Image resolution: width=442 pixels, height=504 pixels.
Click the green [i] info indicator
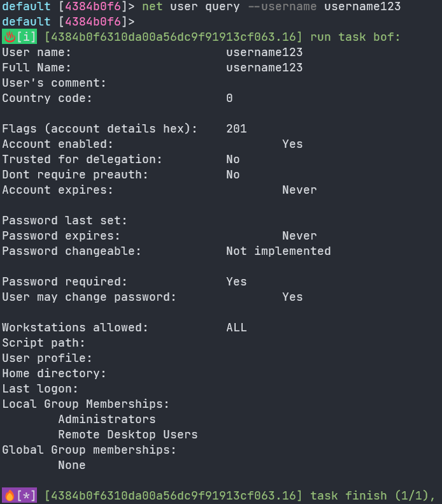pyautogui.click(x=26, y=37)
